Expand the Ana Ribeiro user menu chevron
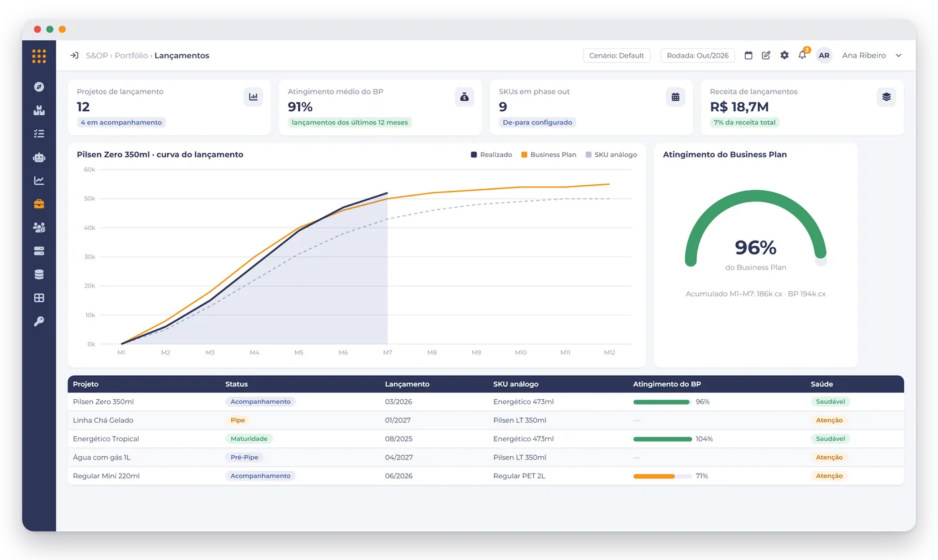 [898, 56]
